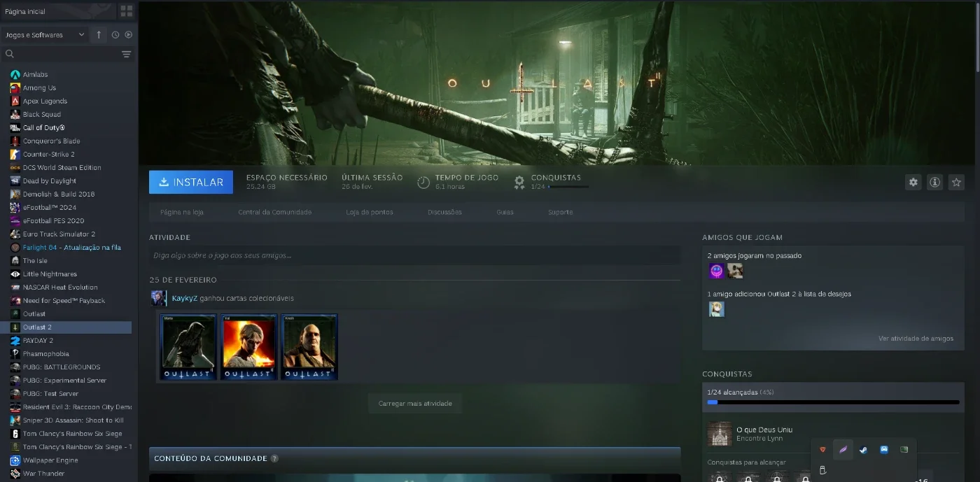Open Ver atividade de amigos link

916,339
